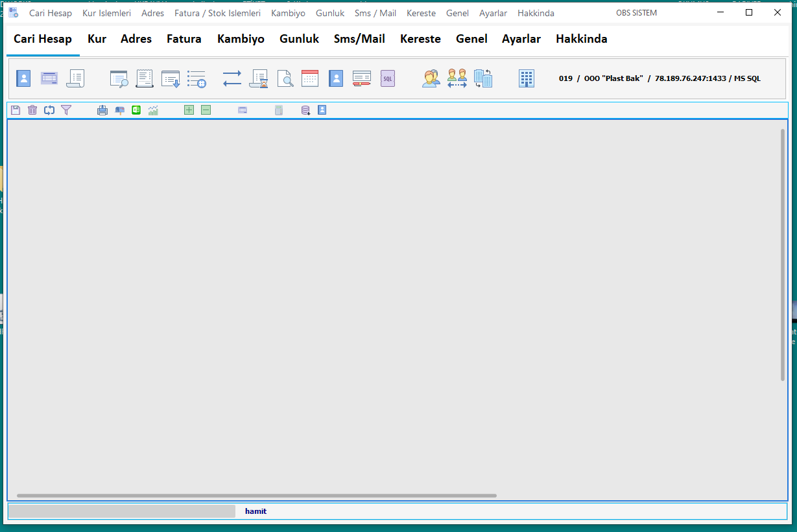
Task: Switch to the bold Gunluk tab
Action: (300, 39)
